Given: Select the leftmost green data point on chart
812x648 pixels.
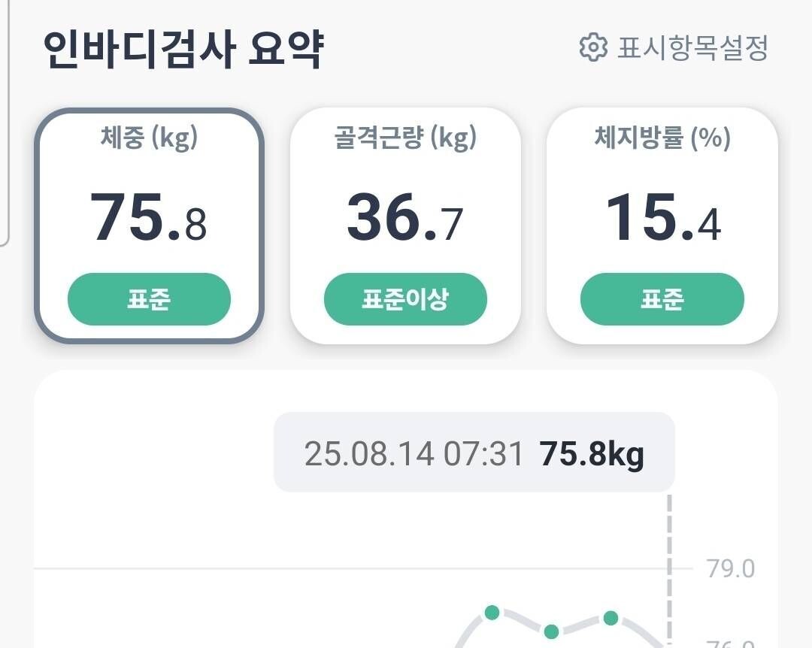Looking at the screenshot, I should (x=492, y=613).
